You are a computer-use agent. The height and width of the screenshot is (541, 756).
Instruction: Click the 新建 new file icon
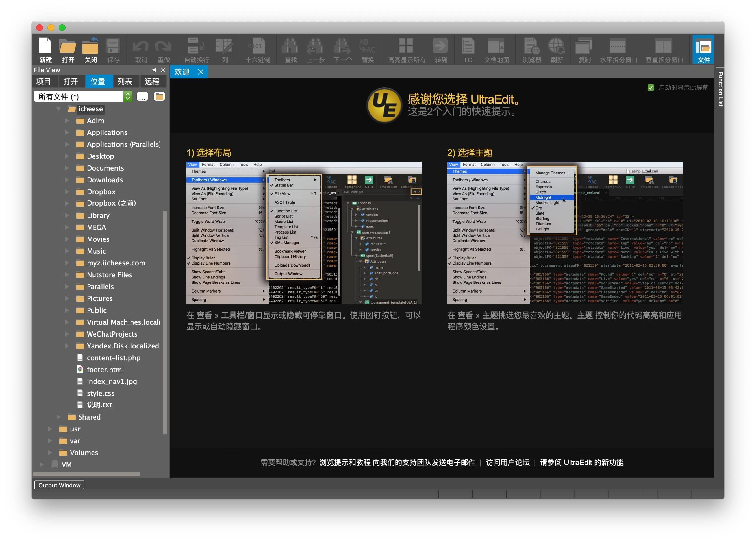pyautogui.click(x=45, y=46)
